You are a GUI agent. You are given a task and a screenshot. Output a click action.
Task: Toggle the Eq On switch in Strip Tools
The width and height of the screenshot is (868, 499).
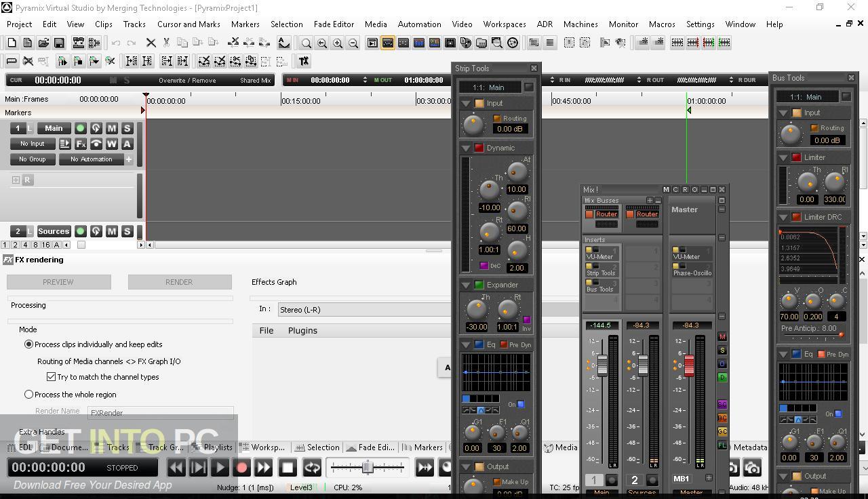[521, 405]
